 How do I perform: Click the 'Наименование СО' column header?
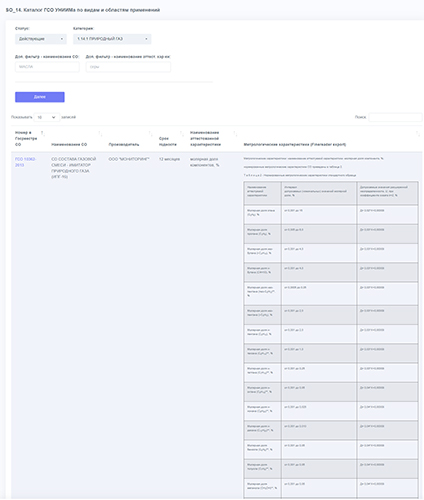point(69,144)
